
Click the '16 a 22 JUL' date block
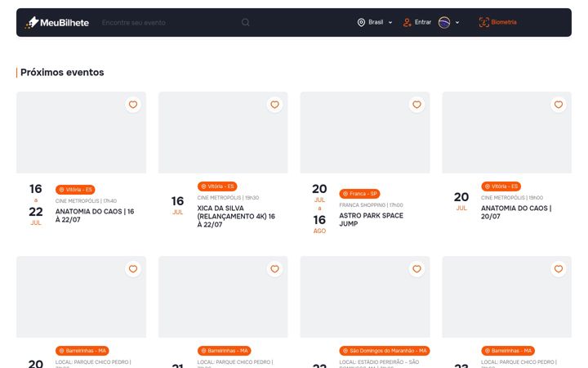tap(36, 204)
